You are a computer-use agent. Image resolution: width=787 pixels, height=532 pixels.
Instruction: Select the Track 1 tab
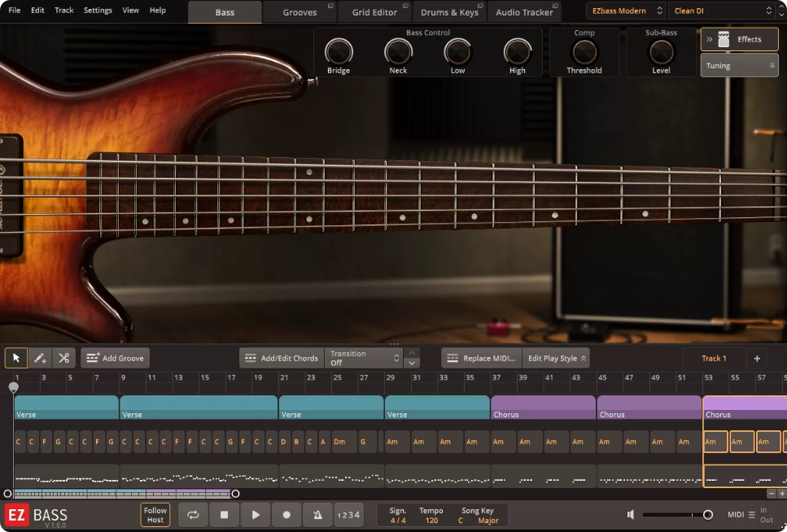point(715,359)
